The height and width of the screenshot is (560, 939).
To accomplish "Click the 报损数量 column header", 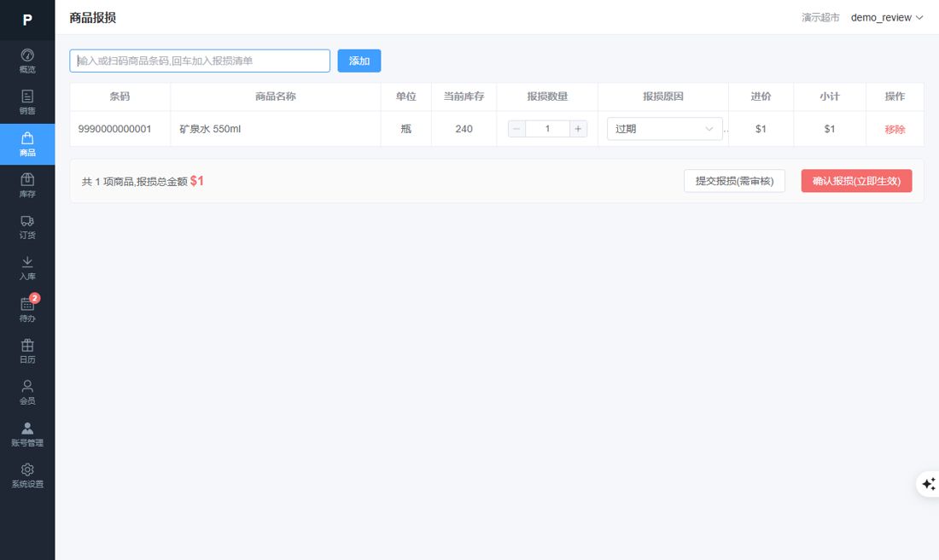I will click(x=547, y=96).
